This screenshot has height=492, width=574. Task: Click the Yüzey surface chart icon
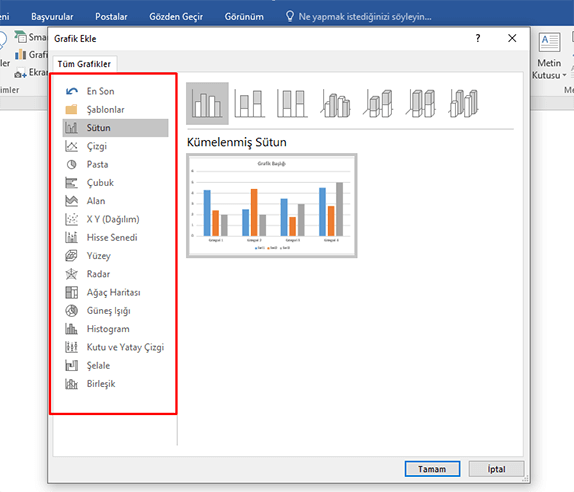[71, 256]
